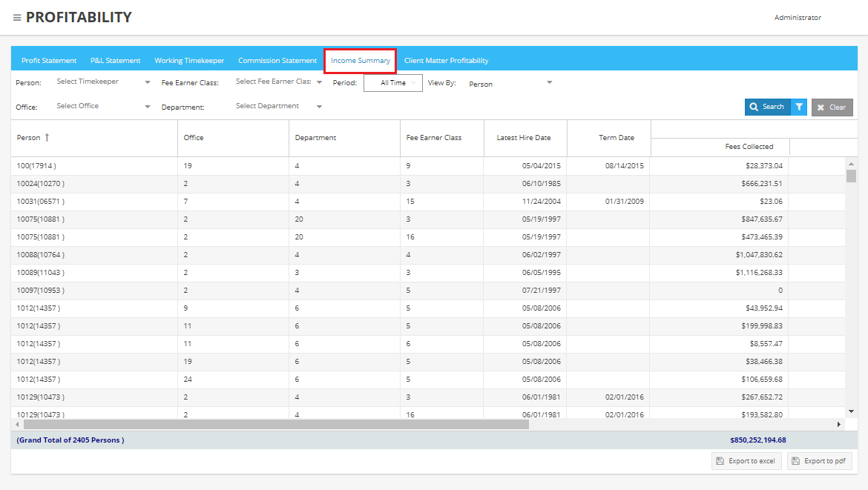The height and width of the screenshot is (490, 868).
Task: Export the table to PDF
Action: tap(819, 461)
